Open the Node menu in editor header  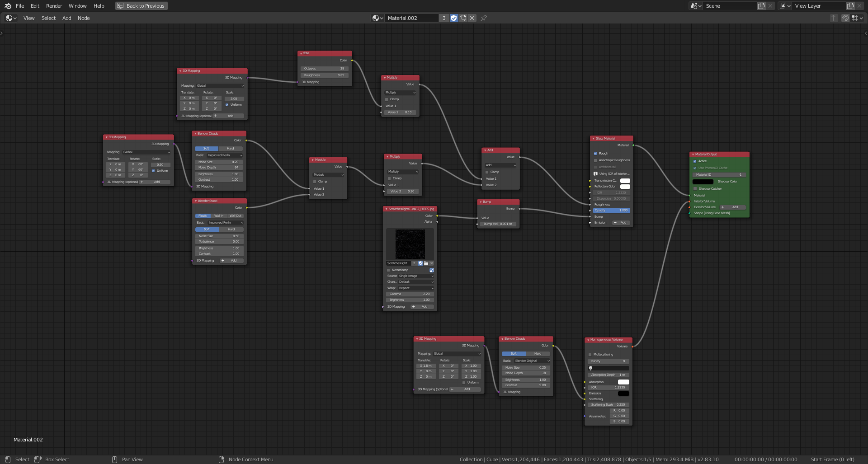pos(84,18)
